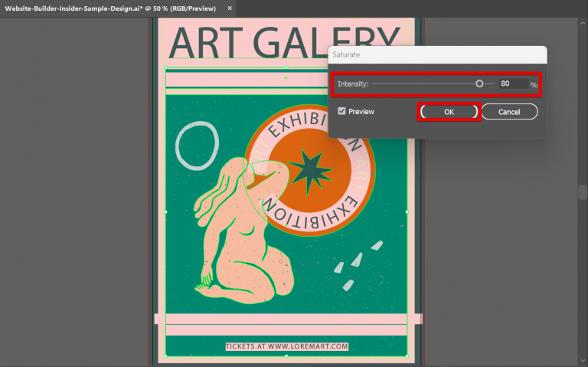
Task: Confirm saturation with the OK button
Action: pyautogui.click(x=449, y=112)
